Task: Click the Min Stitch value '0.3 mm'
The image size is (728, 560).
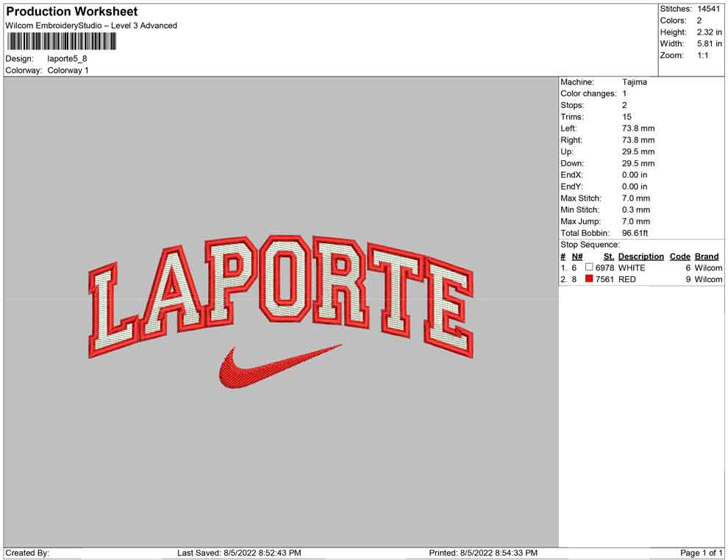Action: [x=636, y=209]
